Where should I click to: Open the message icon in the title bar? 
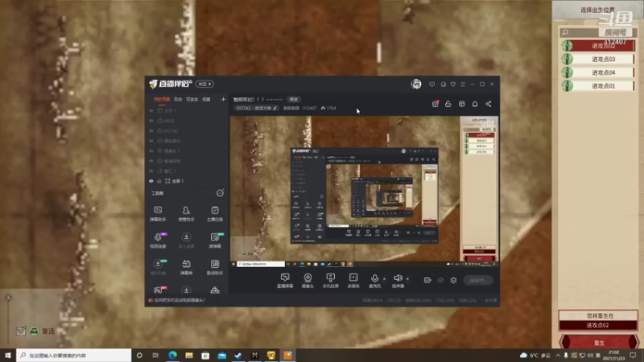point(431,84)
